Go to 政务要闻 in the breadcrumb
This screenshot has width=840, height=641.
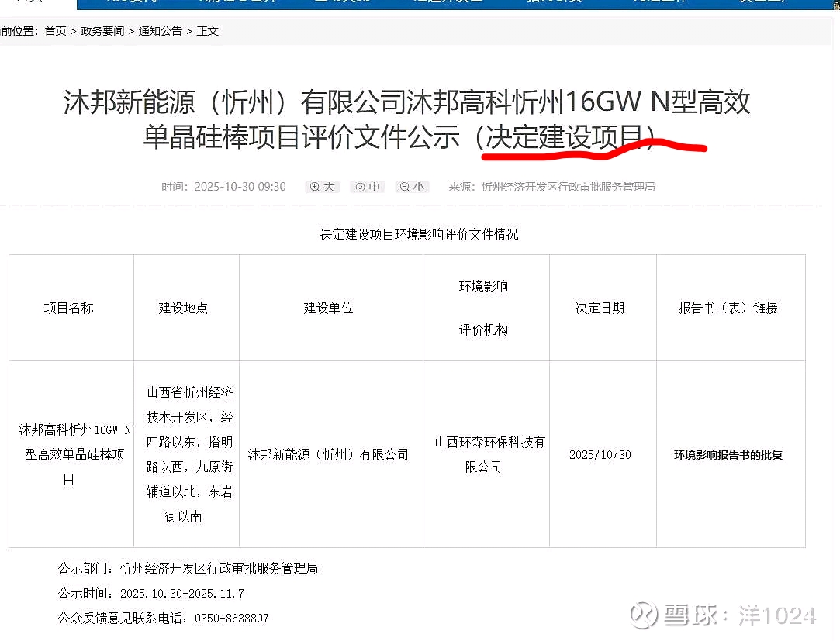(102, 31)
